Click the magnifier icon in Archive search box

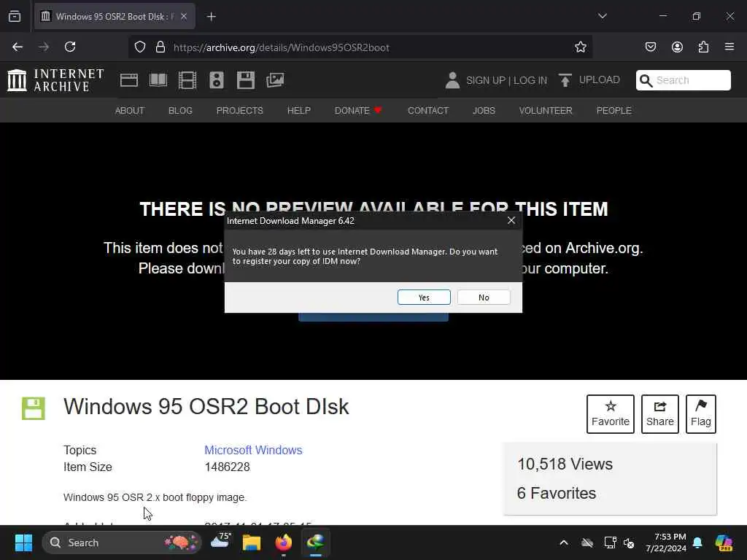pos(646,80)
